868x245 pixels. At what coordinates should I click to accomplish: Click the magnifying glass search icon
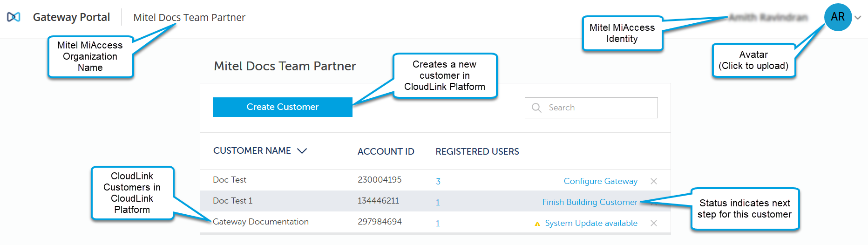click(x=536, y=108)
